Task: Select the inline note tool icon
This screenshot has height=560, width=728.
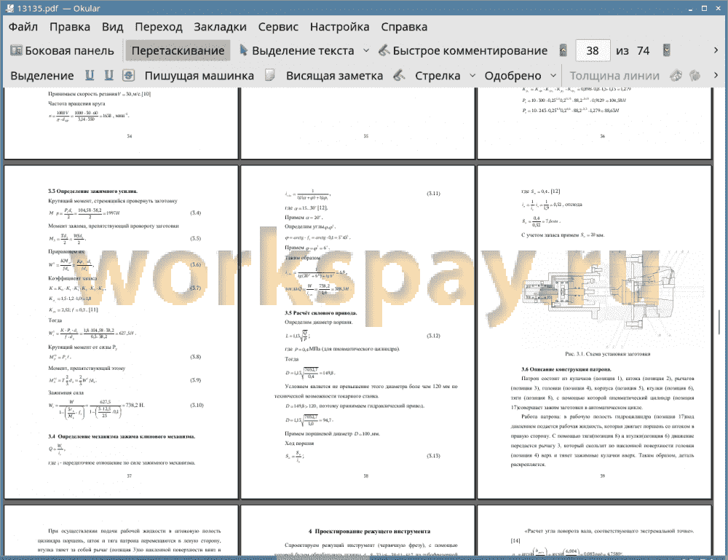Action: pyautogui.click(x=270, y=75)
